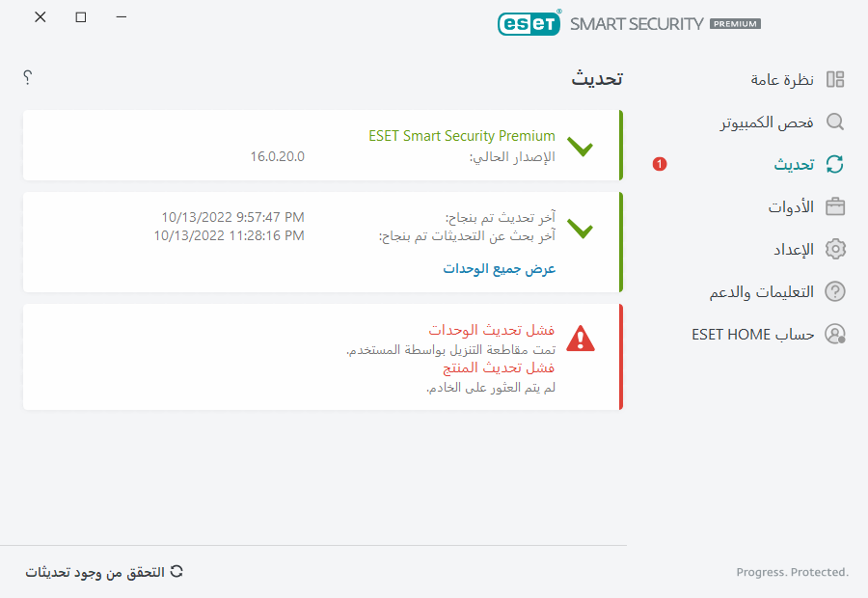Click the ESET logo in title bar
The width and height of the screenshot is (868, 598).
pos(529,23)
